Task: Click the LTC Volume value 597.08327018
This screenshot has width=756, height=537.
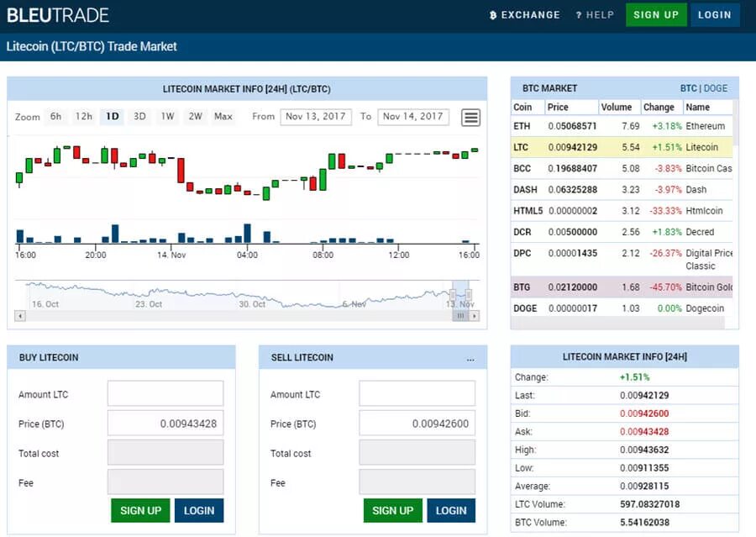Action: pos(649,504)
